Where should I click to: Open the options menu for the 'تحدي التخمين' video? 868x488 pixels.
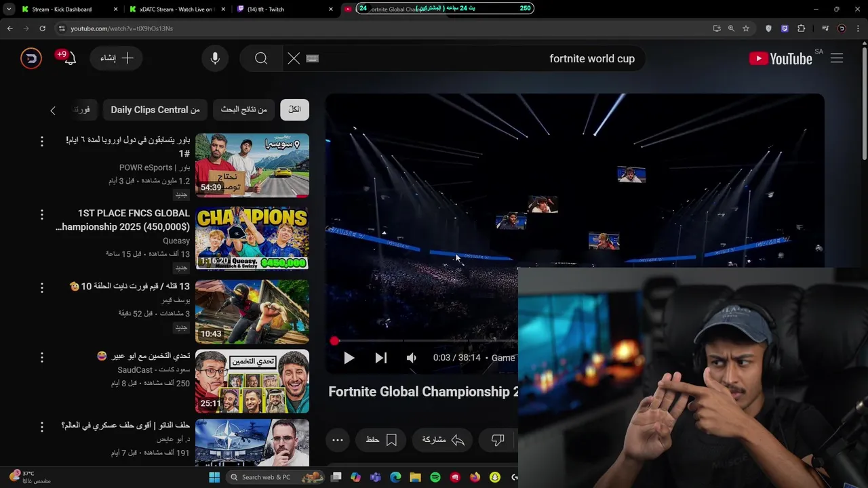tap(41, 357)
